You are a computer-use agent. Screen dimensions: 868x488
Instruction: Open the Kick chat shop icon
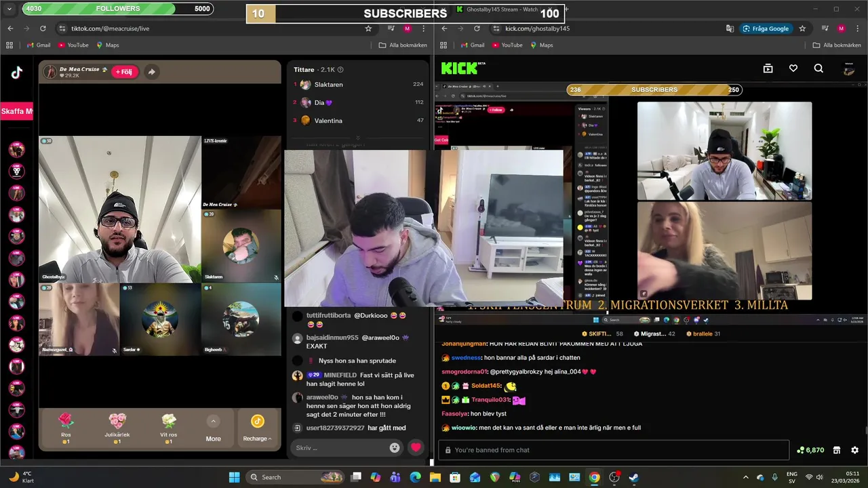837,450
